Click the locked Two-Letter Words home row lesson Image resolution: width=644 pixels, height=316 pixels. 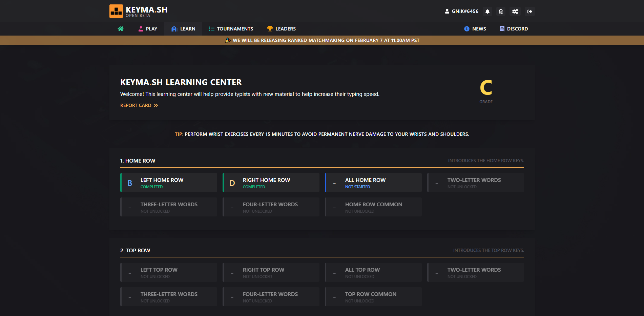pos(476,183)
